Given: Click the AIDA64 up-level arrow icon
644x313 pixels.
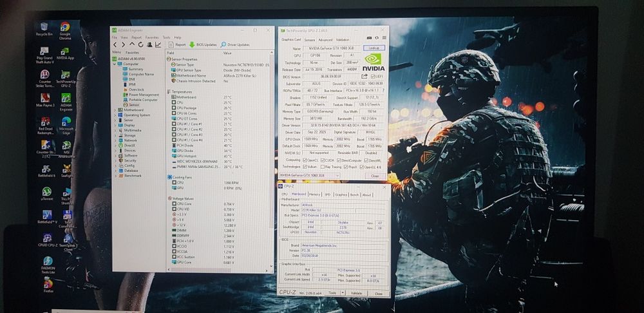Looking at the screenshot, I should 132,44.
